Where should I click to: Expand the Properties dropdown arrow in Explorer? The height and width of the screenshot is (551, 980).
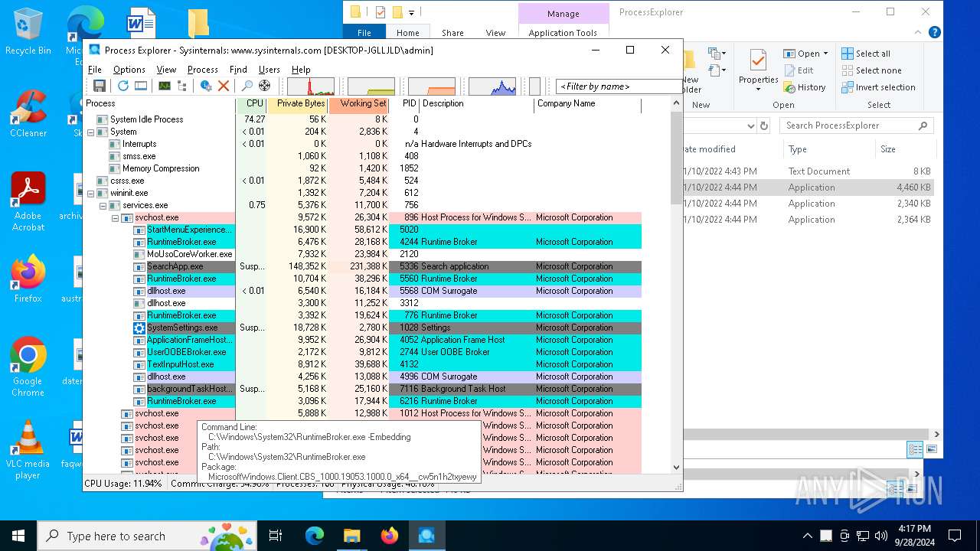click(758, 90)
